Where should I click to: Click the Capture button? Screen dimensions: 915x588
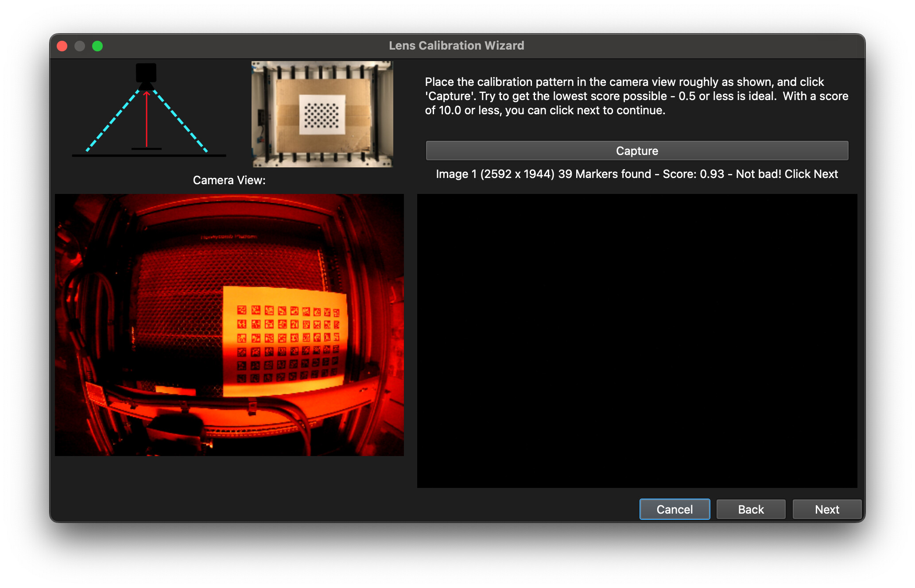coord(636,151)
